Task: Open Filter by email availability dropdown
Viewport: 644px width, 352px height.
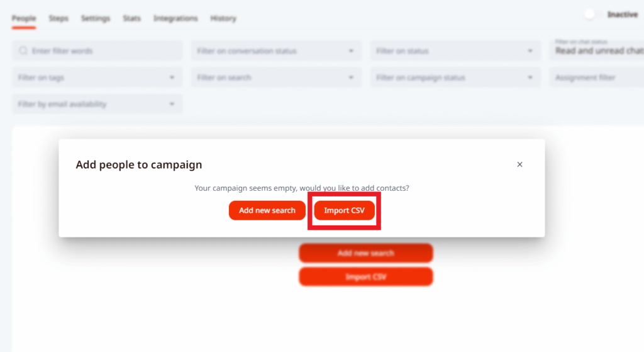Action: [97, 104]
